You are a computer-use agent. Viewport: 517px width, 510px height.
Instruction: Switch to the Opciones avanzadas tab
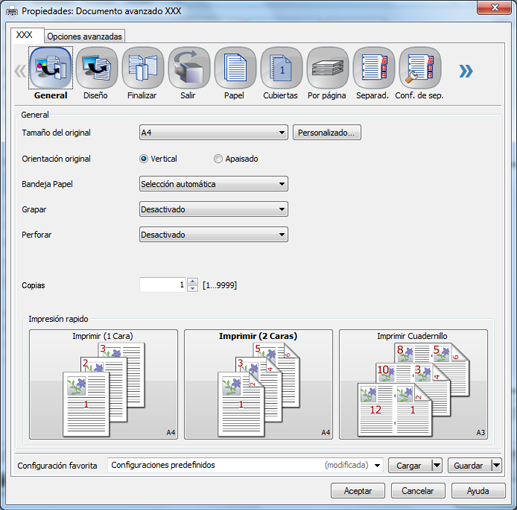84,36
